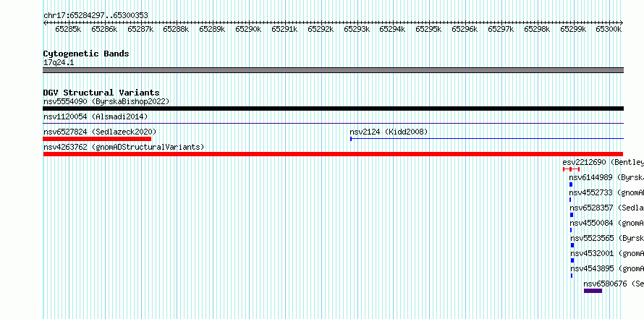Screen dimensions: 644x319
Task: Click the Cytogenetic Bands track title
Action: (86, 54)
